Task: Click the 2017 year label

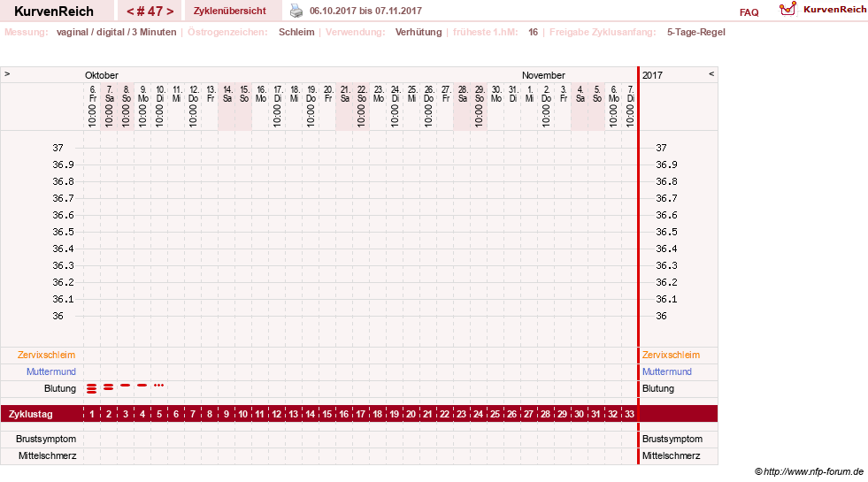Action: coord(652,75)
